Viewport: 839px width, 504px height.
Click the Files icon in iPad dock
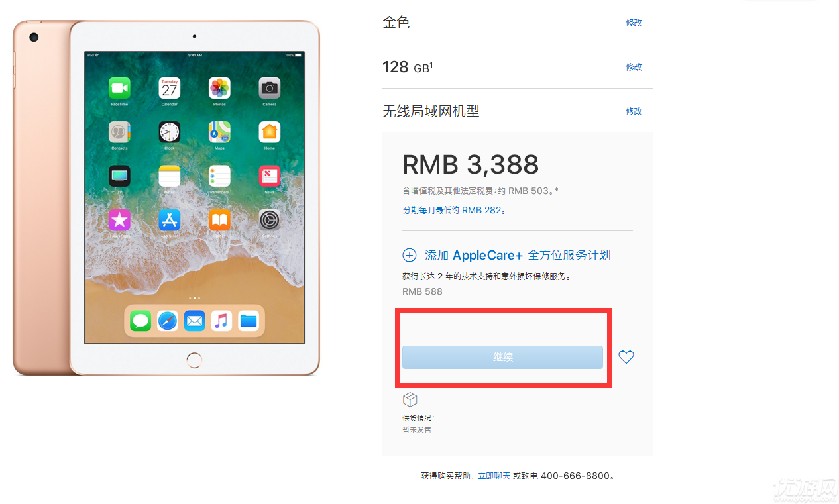click(249, 321)
